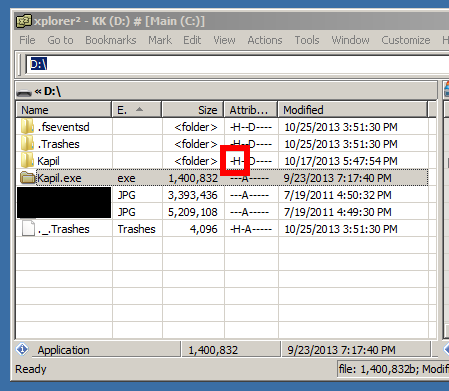Select the .Trashes folder name
The image size is (449, 391).
point(58,144)
